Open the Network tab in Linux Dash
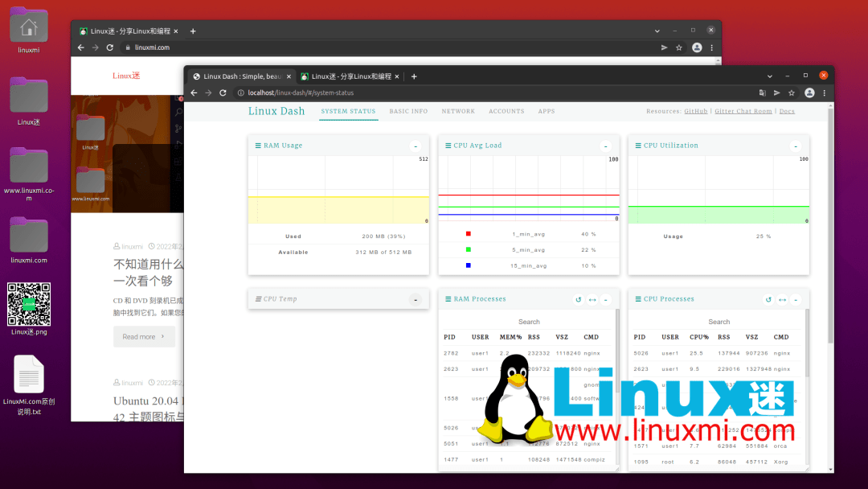 pos(458,111)
